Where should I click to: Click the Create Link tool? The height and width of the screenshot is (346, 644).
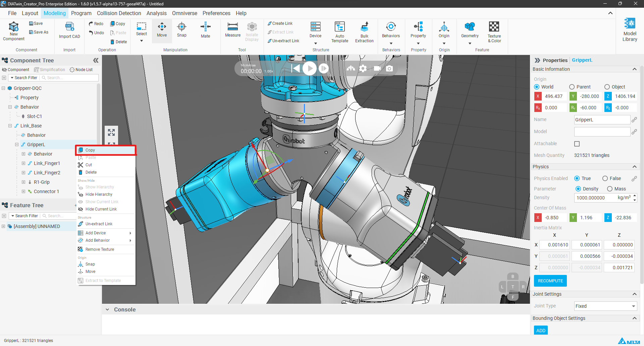point(280,23)
